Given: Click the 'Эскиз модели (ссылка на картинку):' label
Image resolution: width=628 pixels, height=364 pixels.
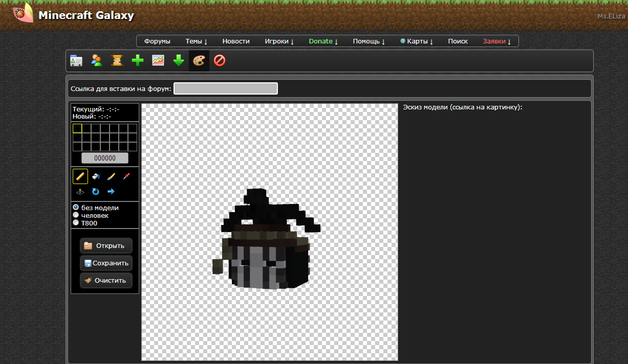Looking at the screenshot, I should tap(463, 107).
